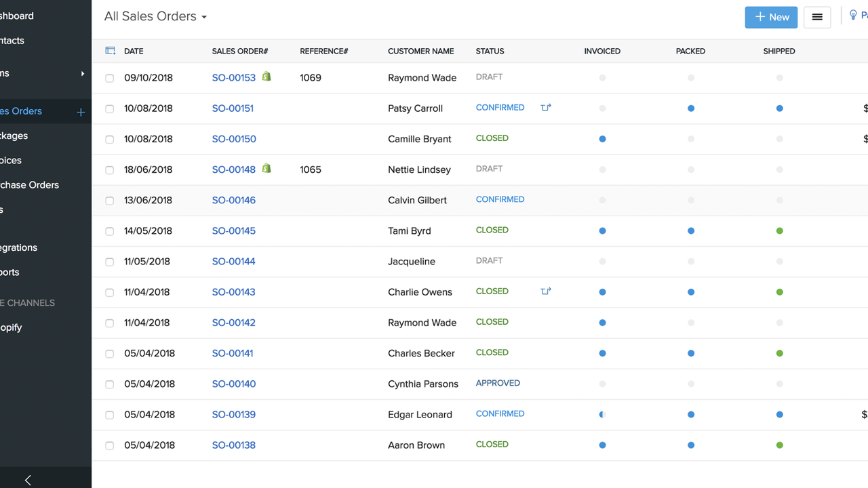Click the lightbulb page tips icon
The height and width of the screenshot is (488, 868).
tap(853, 14)
